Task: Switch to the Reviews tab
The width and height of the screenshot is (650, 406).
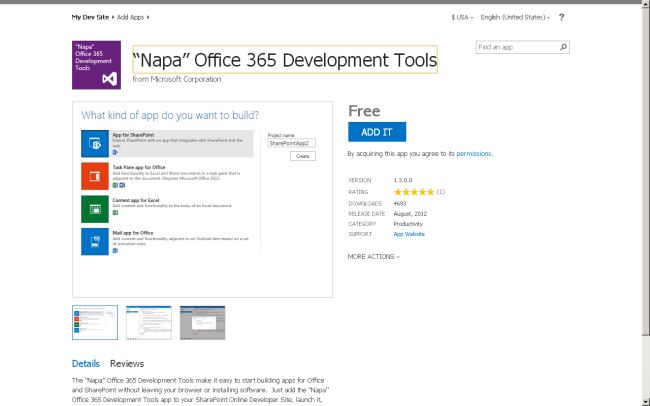Action: coord(127,364)
